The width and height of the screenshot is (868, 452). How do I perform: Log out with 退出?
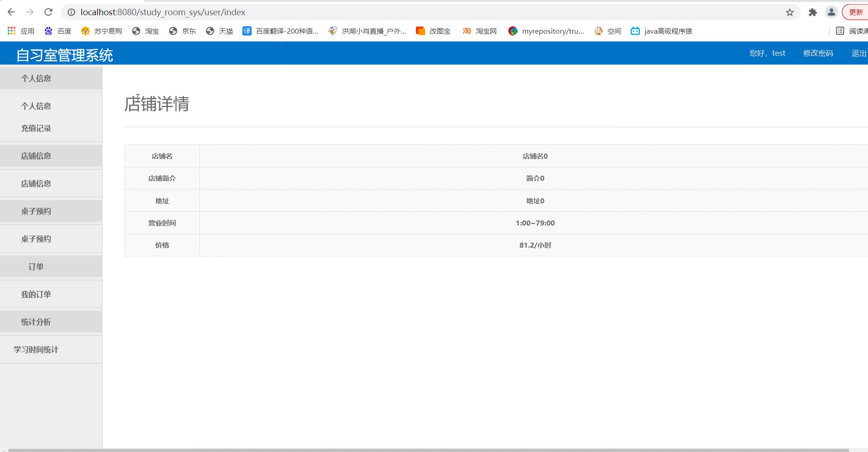859,53
